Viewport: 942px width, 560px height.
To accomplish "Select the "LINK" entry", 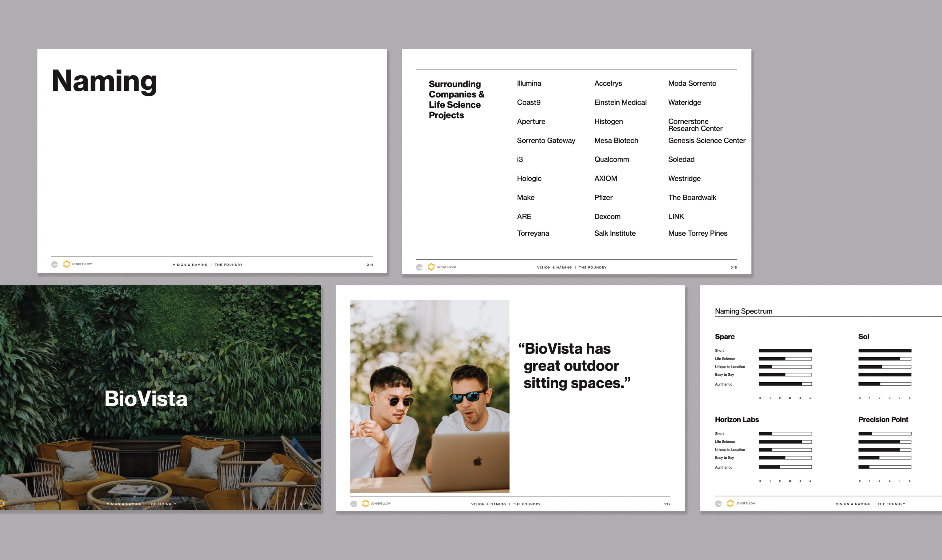I will (676, 216).
